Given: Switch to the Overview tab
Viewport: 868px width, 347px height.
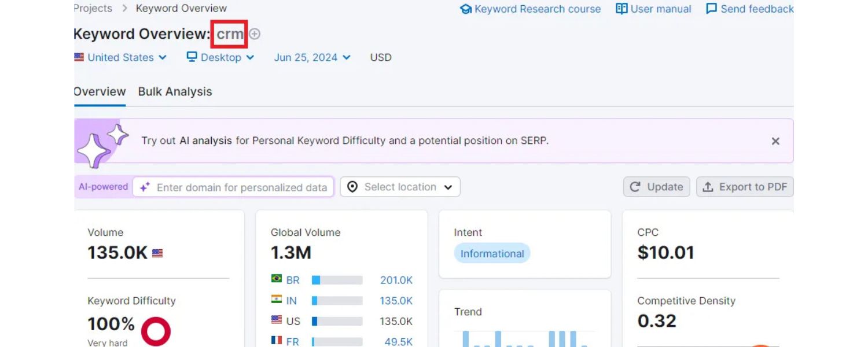Looking at the screenshot, I should point(100,91).
